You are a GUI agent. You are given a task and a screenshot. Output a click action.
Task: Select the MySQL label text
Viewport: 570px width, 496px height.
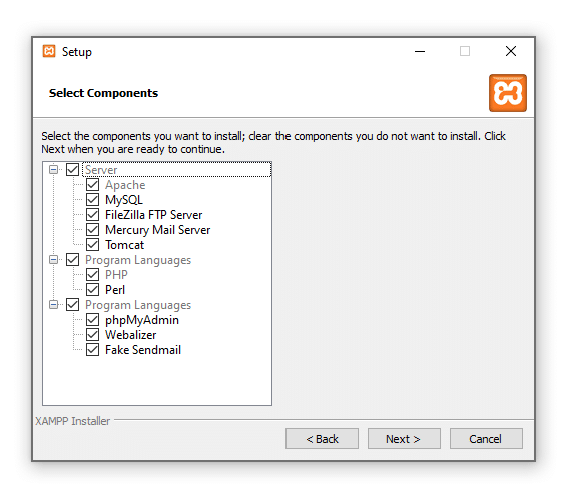(124, 200)
